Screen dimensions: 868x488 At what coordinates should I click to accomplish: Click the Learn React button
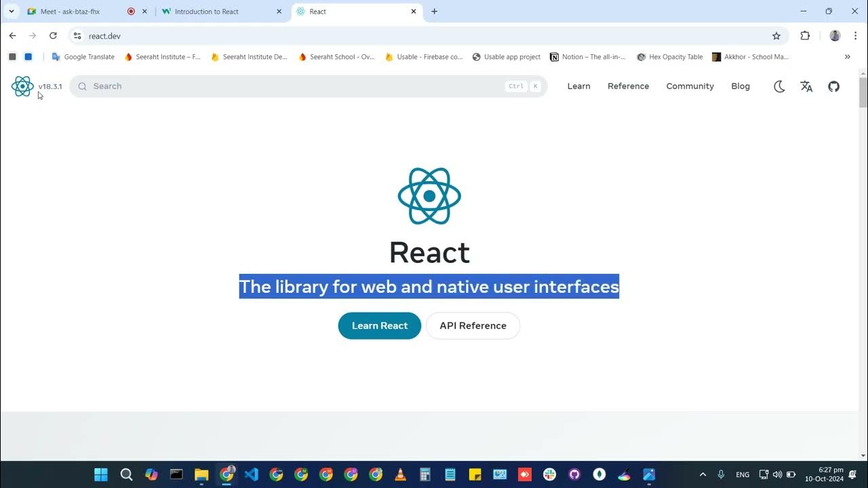pyautogui.click(x=380, y=326)
